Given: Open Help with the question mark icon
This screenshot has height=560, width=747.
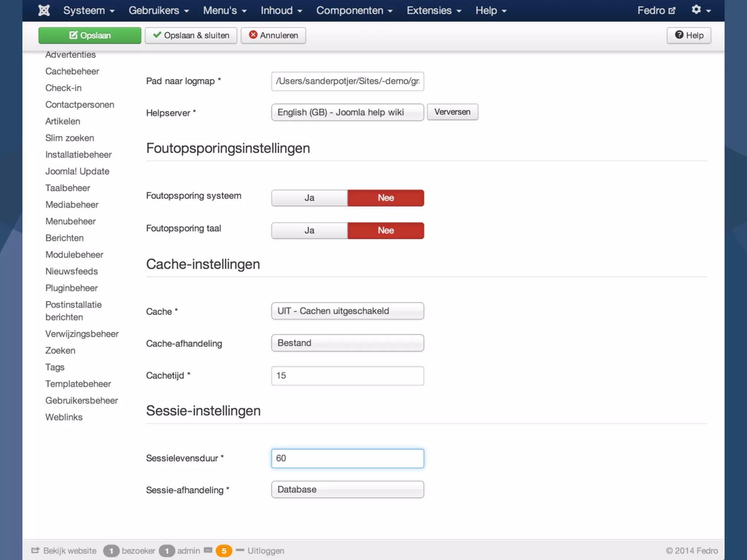Looking at the screenshot, I should click(x=689, y=35).
